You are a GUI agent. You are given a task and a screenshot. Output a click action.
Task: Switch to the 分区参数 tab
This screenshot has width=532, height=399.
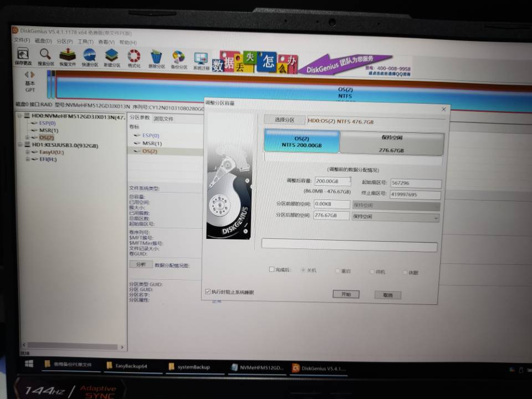click(139, 117)
